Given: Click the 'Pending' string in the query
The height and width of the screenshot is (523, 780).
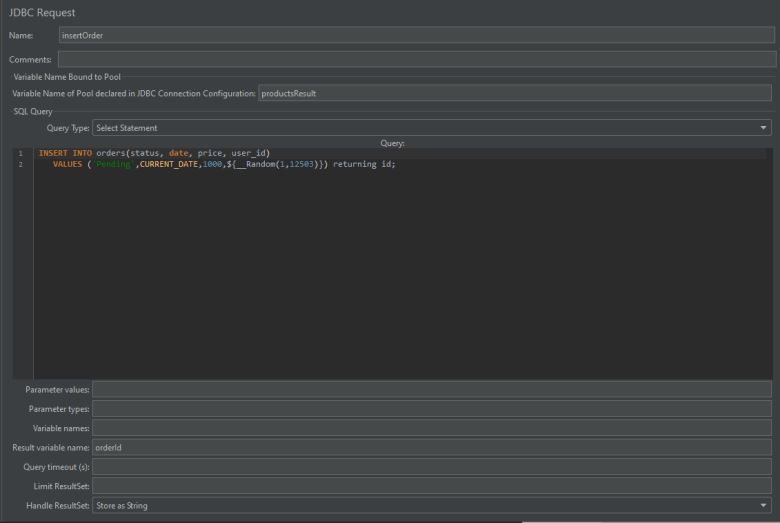Looking at the screenshot, I should pyautogui.click(x=113, y=164).
